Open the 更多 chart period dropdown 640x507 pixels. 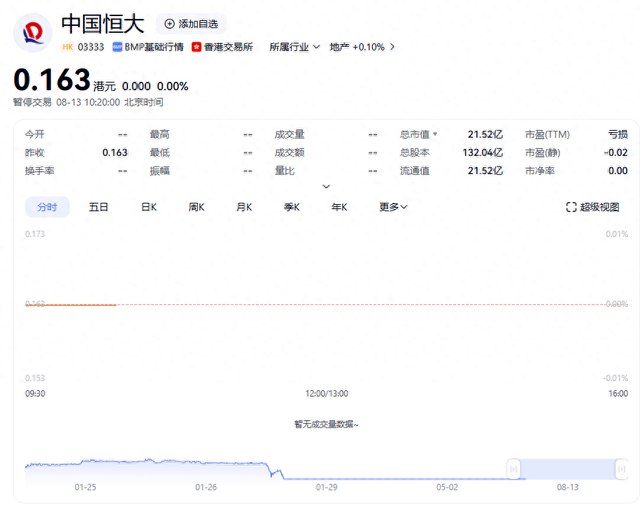tap(393, 207)
